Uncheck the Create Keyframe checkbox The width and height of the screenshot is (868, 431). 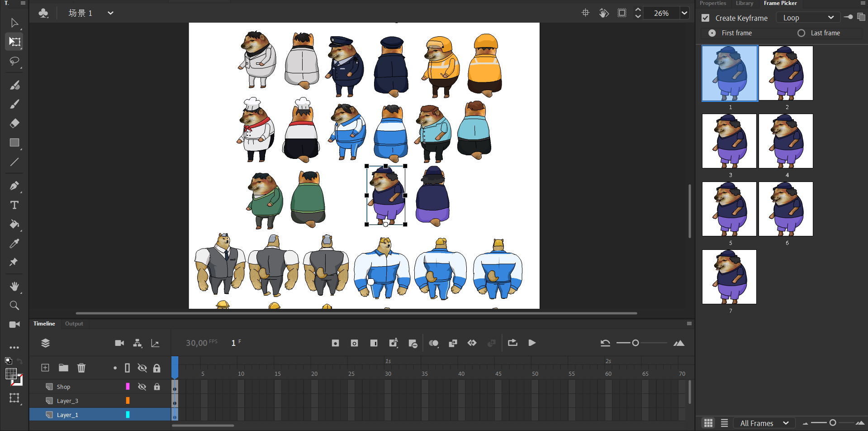coord(706,18)
